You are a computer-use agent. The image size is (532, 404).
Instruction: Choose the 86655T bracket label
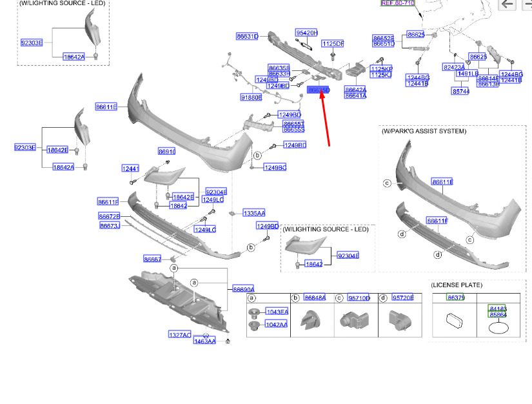click(x=293, y=123)
